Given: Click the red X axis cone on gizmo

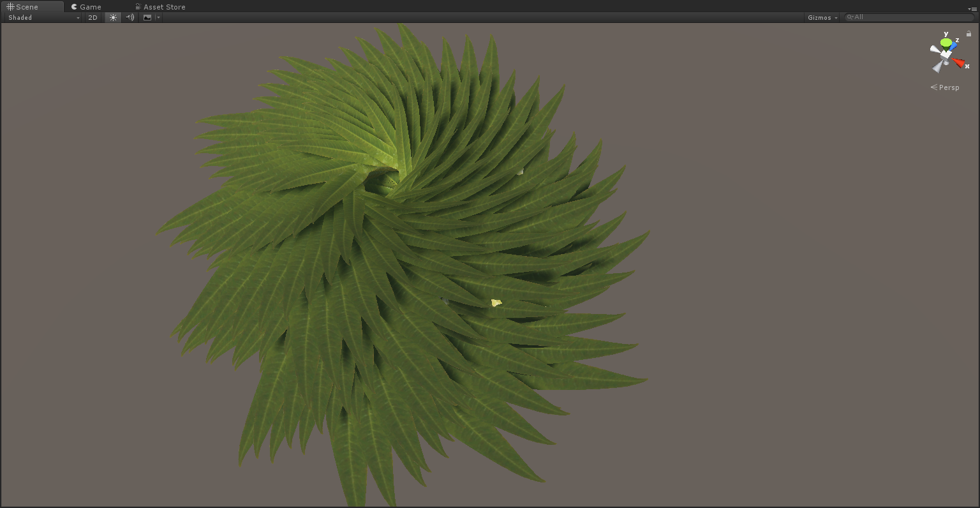Looking at the screenshot, I should click(958, 63).
